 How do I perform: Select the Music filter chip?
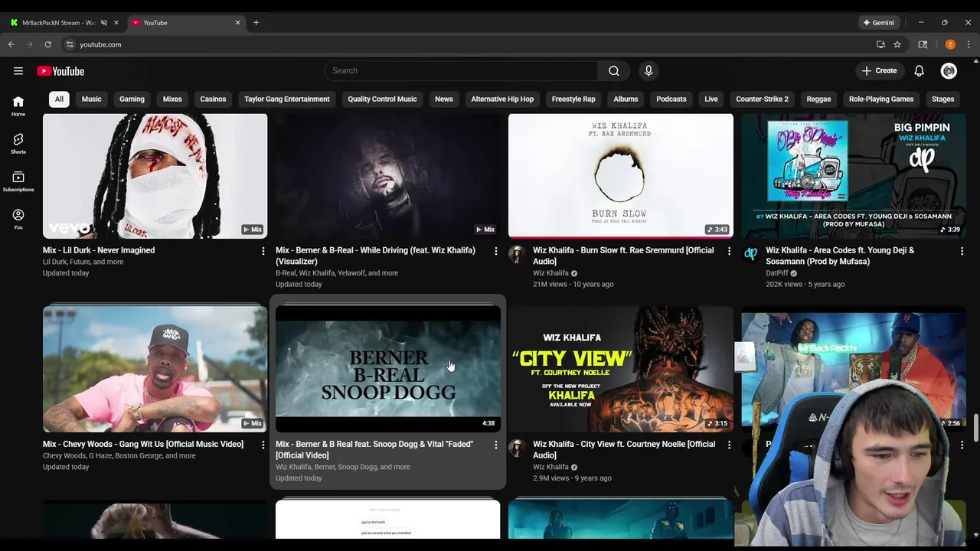pyautogui.click(x=91, y=99)
